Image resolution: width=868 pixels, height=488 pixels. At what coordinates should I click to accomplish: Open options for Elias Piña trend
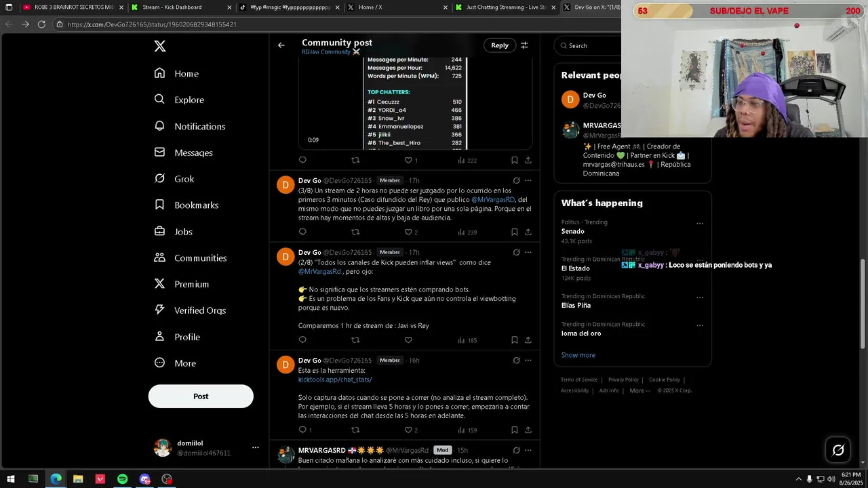point(700,297)
